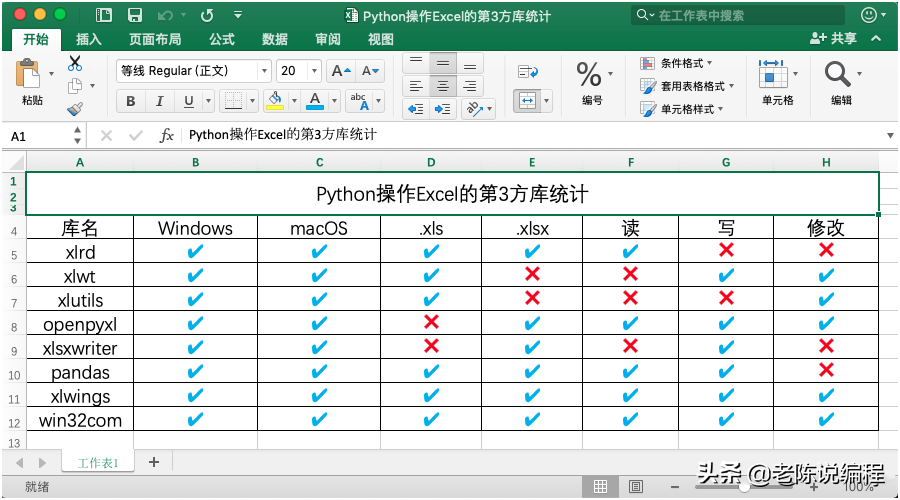Click the Cut scissors icon
The height and width of the screenshot is (500, 900).
pyautogui.click(x=75, y=63)
